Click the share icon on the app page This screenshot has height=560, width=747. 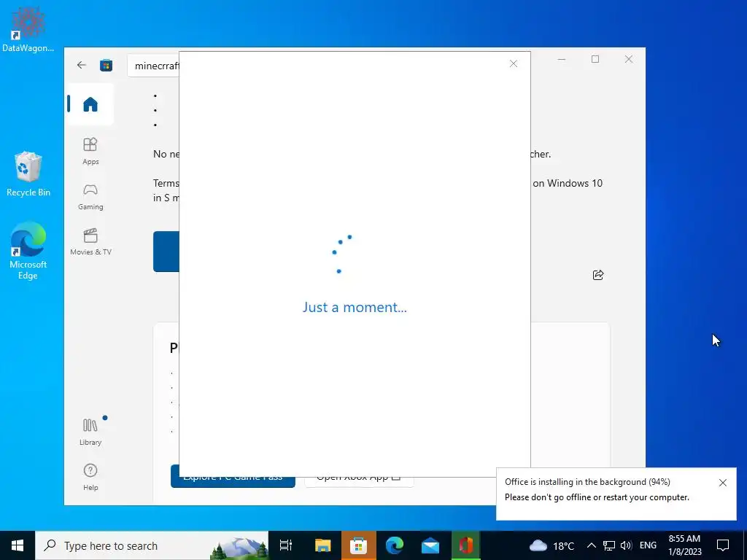[x=598, y=275]
